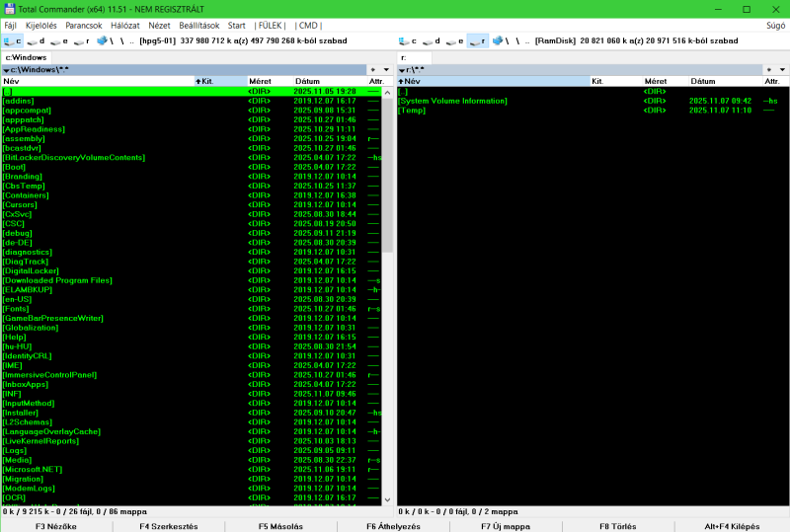The width and height of the screenshot is (790, 532).
Task: Select [BitLockerDiscoveryVolumeContents] folder row
Action: (192, 158)
